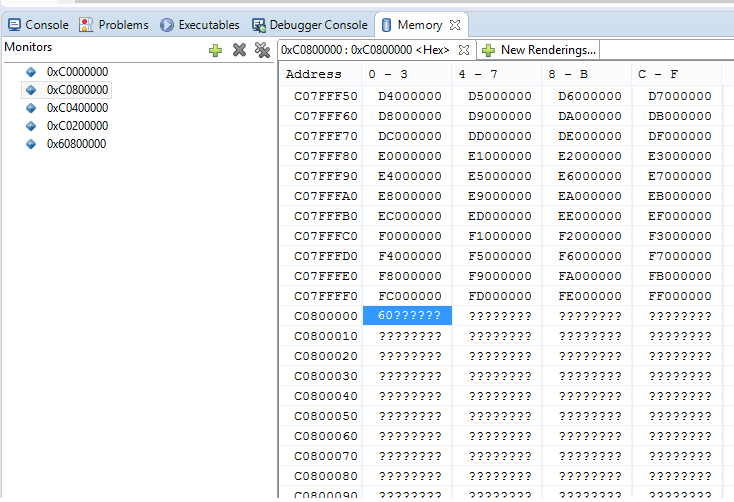Screen dimensions: 734x502
Task: Click memory cell F3000000
Action: pos(679,236)
